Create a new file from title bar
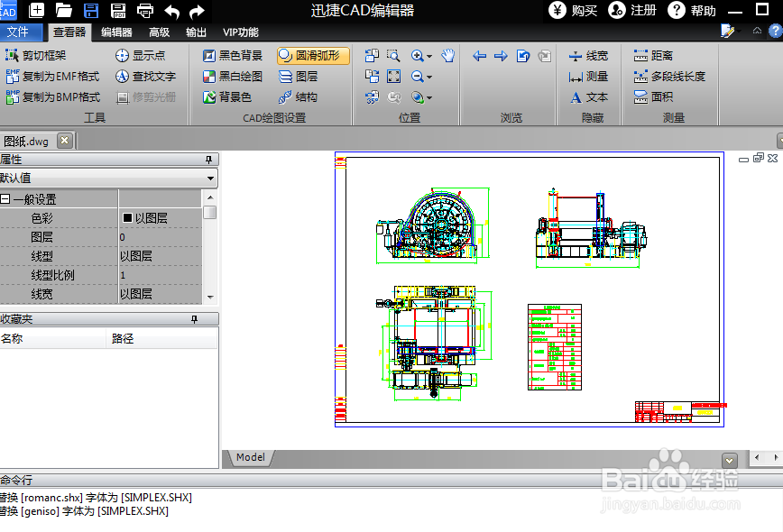This screenshot has width=783, height=532. (36, 10)
